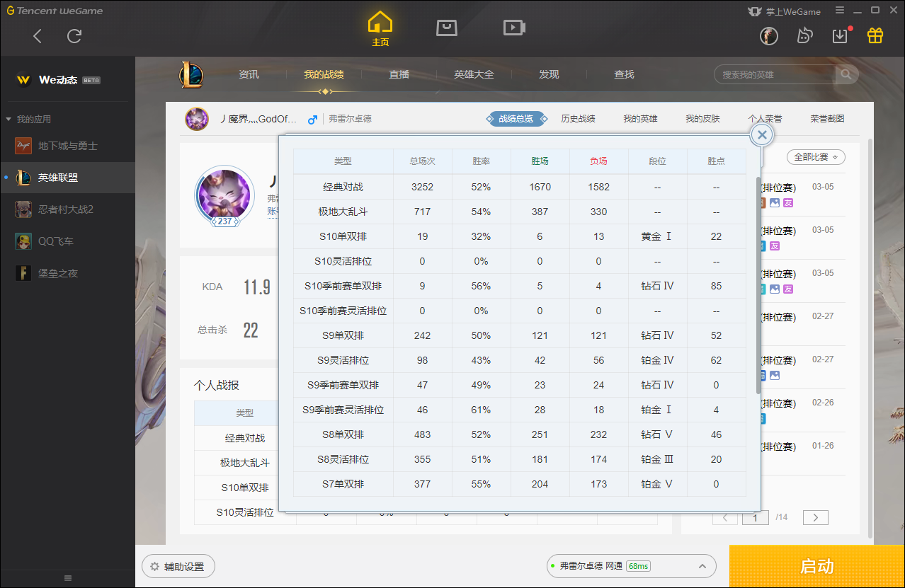905x588 pixels.
Task: Expand the server status chevron
Action: (702, 566)
